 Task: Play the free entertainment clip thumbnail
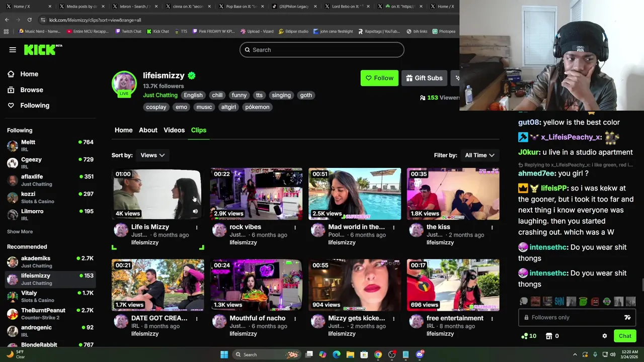pyautogui.click(x=453, y=285)
